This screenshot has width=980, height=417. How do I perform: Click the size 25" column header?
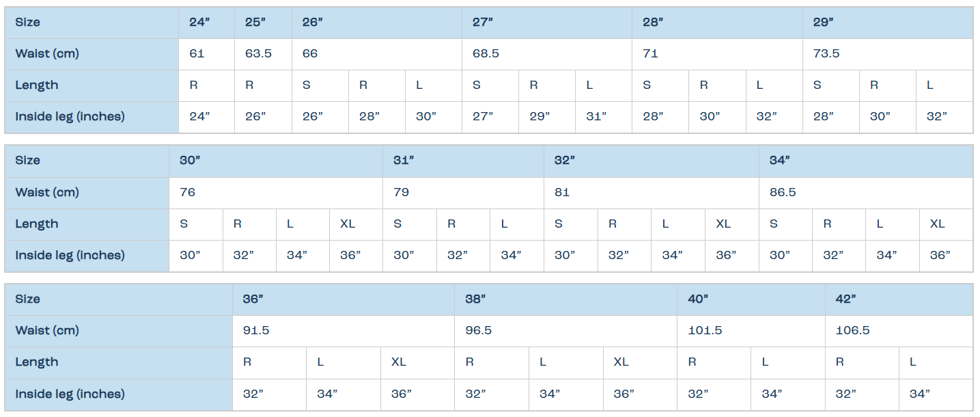click(x=255, y=22)
